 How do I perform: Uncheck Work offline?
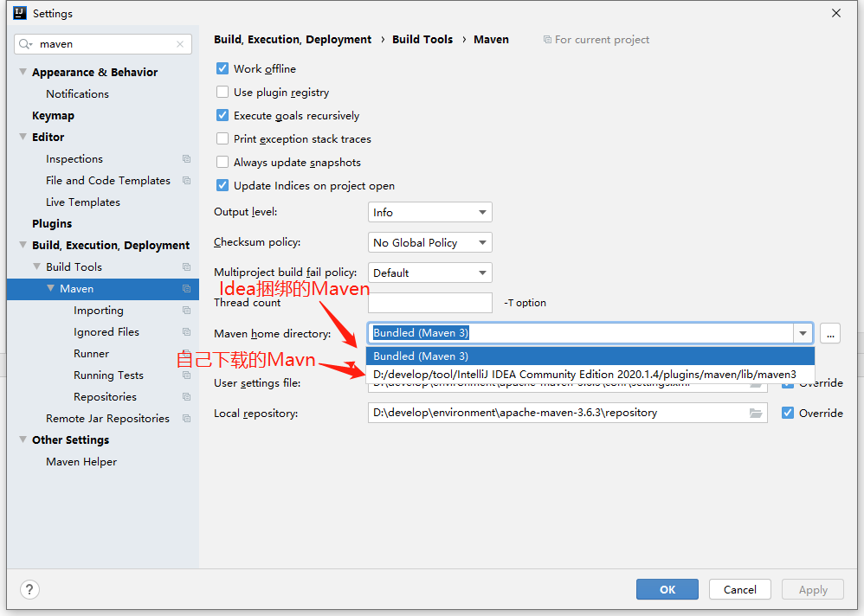point(222,69)
